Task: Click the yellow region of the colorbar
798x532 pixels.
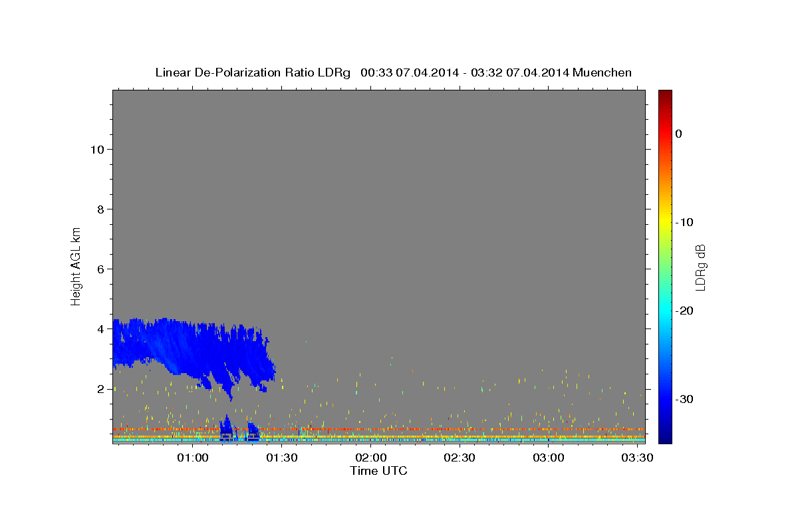Action: [x=665, y=222]
